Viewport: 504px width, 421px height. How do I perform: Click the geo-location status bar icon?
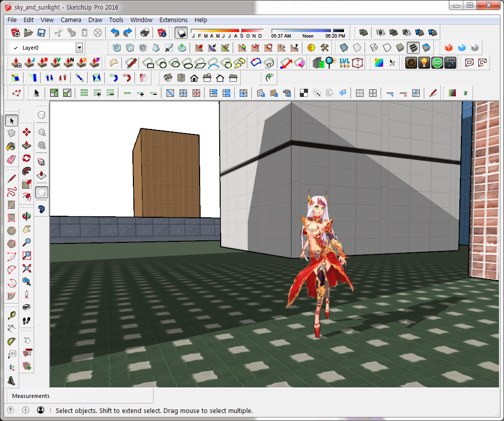point(11,410)
